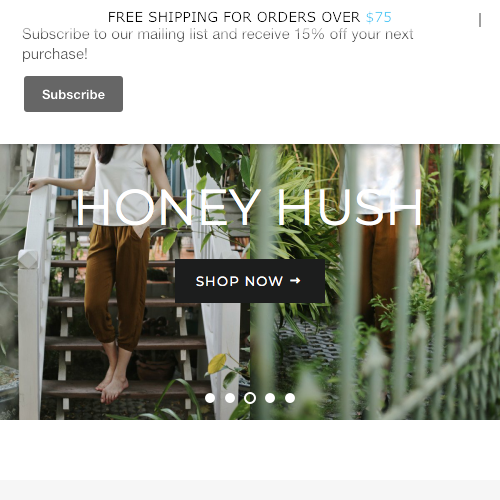500x500 pixels.
Task: Click the active hollow third slide dot
Action: (x=250, y=398)
